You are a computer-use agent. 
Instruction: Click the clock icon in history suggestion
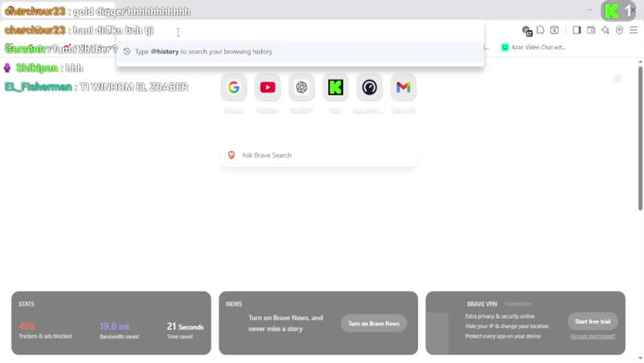[127, 51]
